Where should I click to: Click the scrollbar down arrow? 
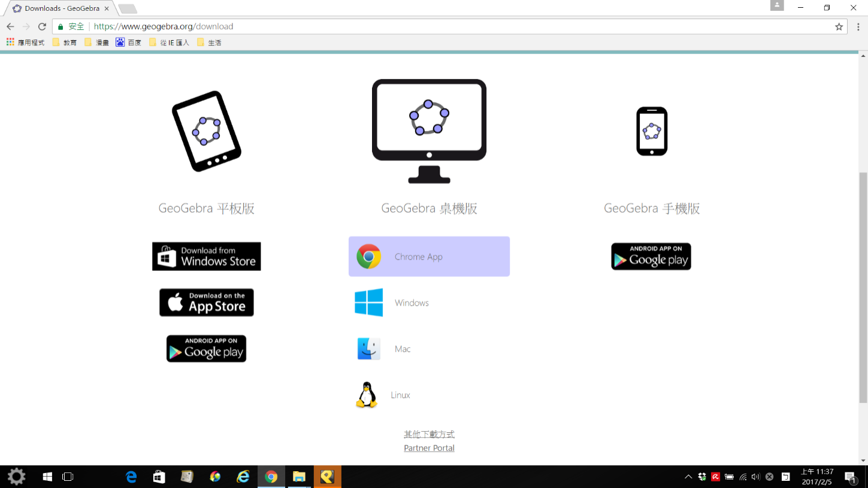pos(863,460)
